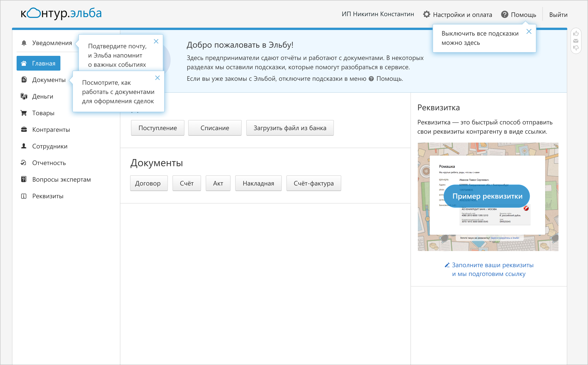This screenshot has width=588, height=365.
Task: Create a Счёт-фактура document
Action: pos(314,183)
